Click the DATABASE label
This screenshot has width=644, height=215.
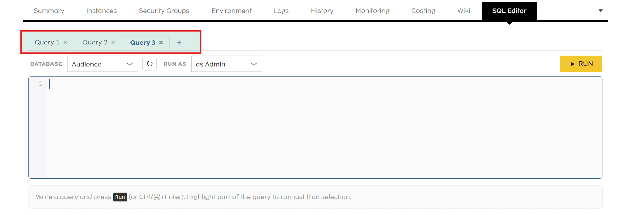pos(46,64)
